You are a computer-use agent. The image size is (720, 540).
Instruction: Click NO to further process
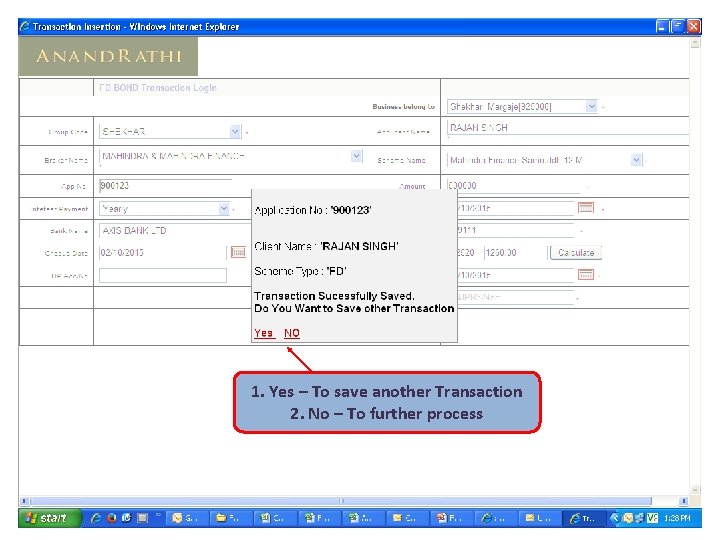point(292,333)
